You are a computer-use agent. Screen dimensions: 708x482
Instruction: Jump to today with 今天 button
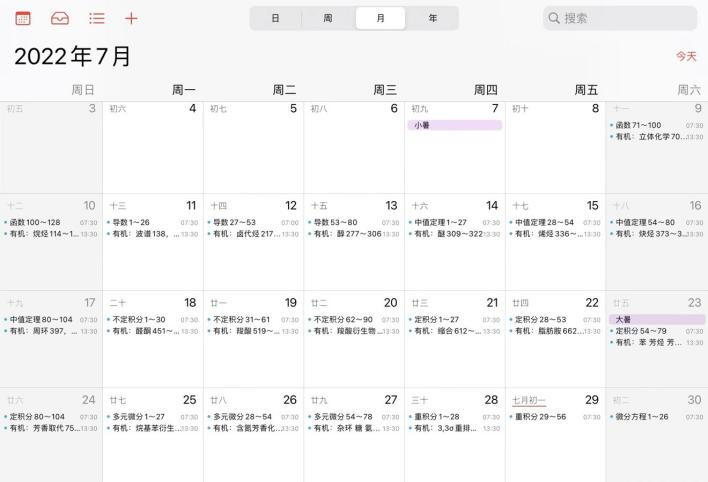(685, 56)
